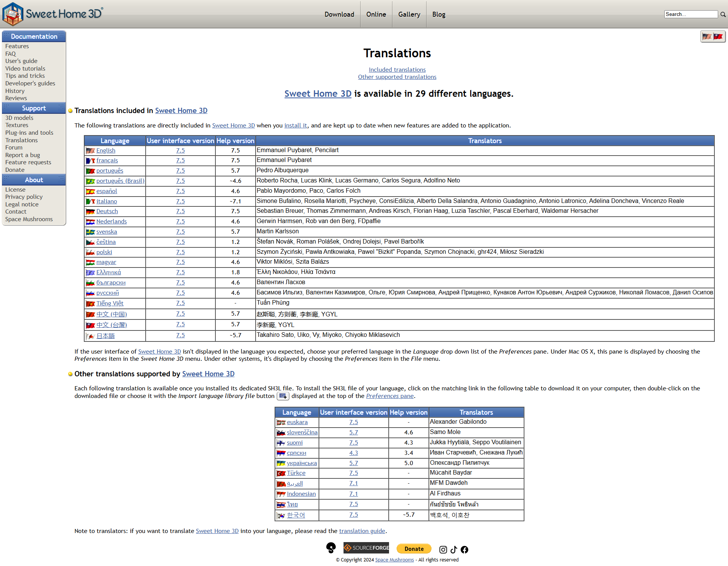This screenshot has height=566, width=728.
Task: Open Video tutorials in the sidebar
Action: coord(25,69)
